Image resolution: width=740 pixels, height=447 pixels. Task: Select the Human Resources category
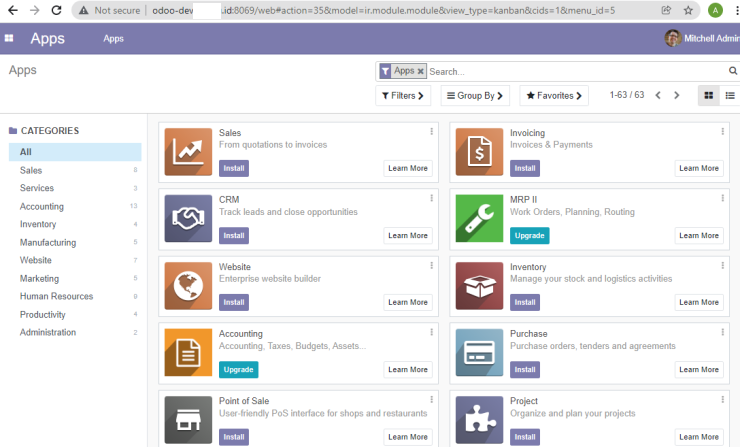(x=75, y=296)
